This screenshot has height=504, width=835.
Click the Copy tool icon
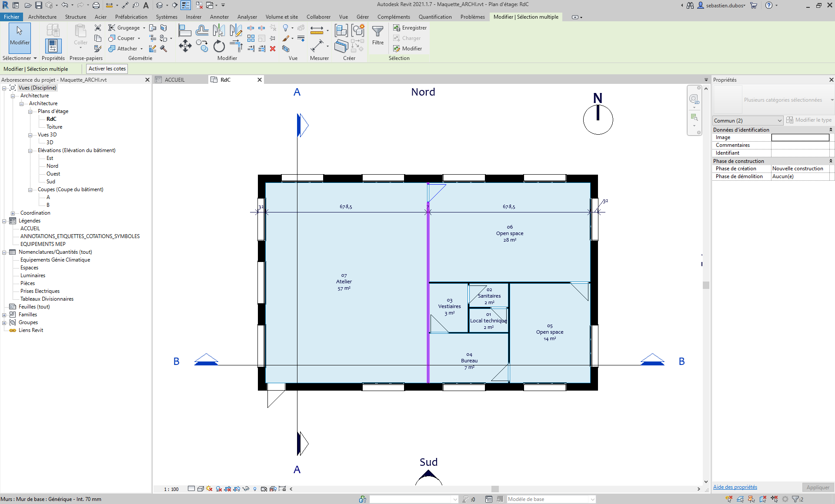click(202, 45)
